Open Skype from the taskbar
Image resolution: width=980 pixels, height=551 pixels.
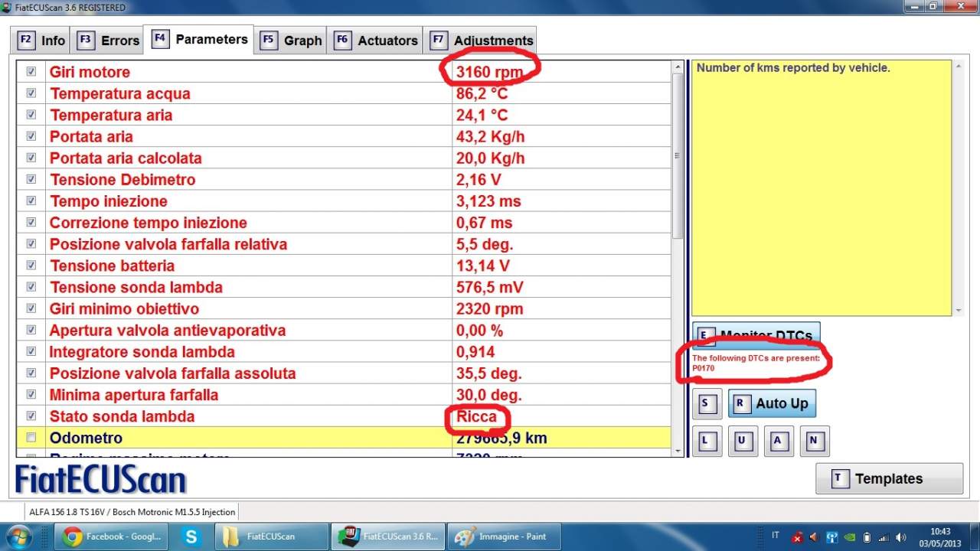(191, 536)
